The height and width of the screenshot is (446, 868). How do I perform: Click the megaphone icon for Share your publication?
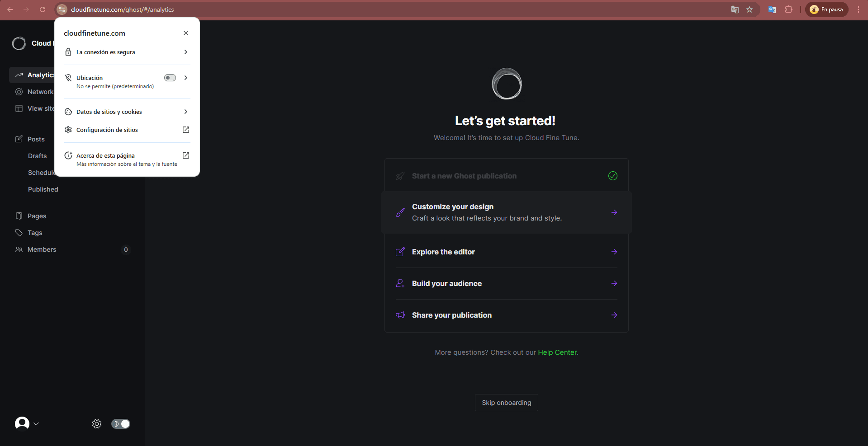pos(400,315)
